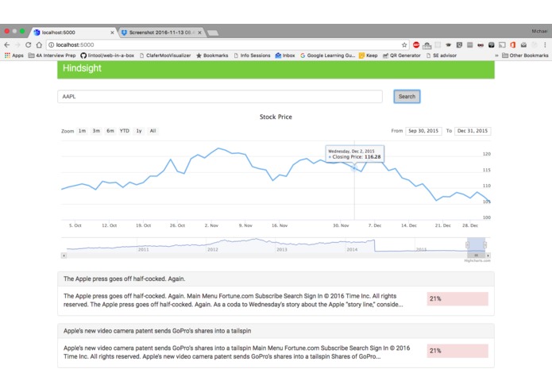552x392 pixels.
Task: Click the address bar showing localhost:5000
Action: (226, 44)
